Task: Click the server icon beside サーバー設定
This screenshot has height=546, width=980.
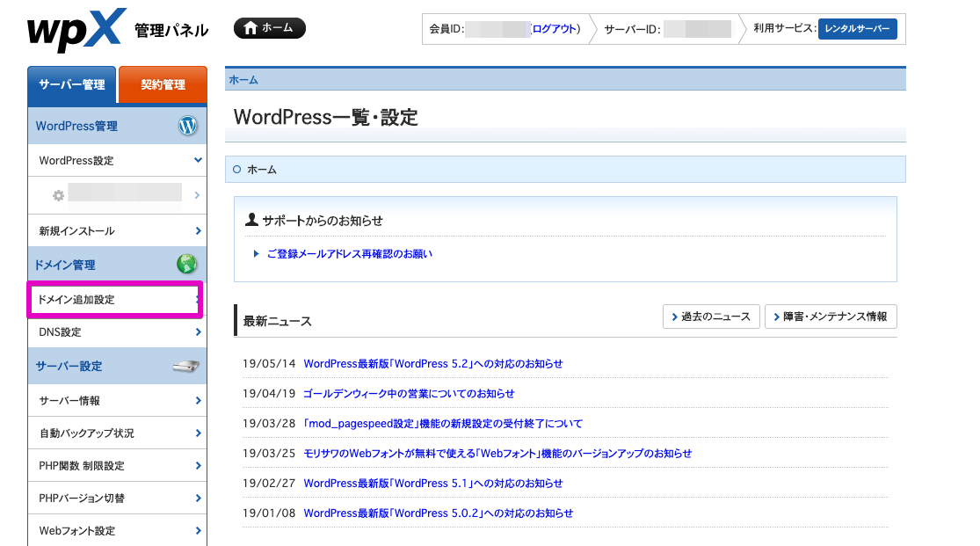Action: (x=185, y=365)
